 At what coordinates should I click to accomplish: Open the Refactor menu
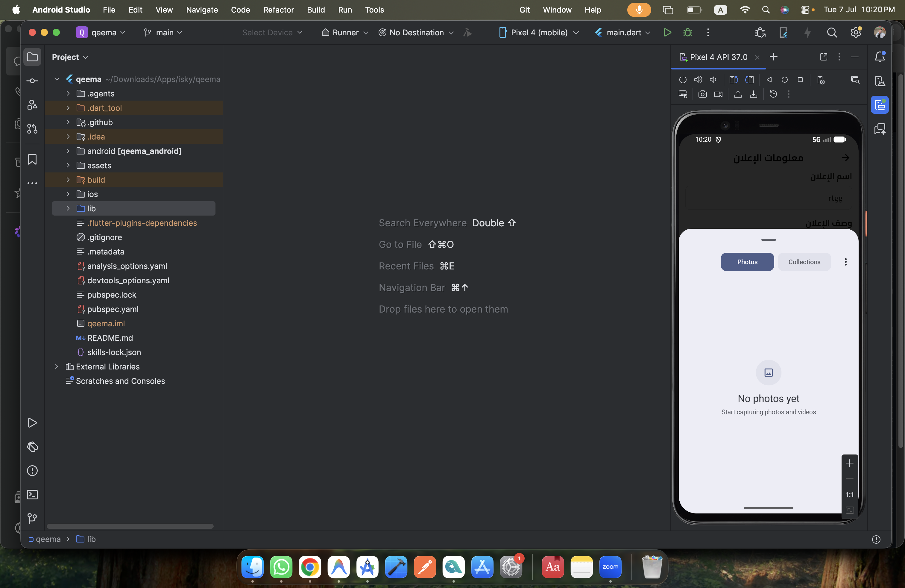(x=278, y=10)
